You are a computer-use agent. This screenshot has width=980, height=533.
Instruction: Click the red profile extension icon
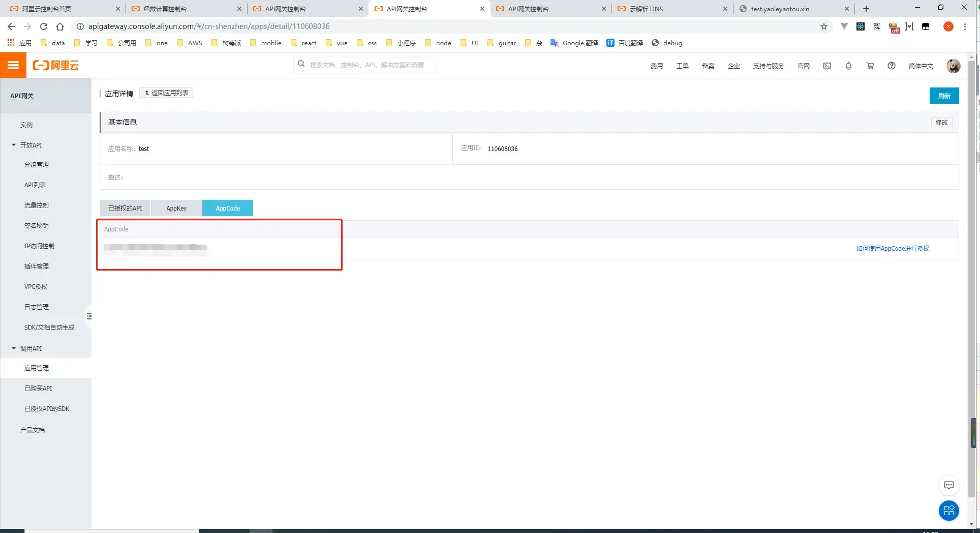(x=948, y=26)
